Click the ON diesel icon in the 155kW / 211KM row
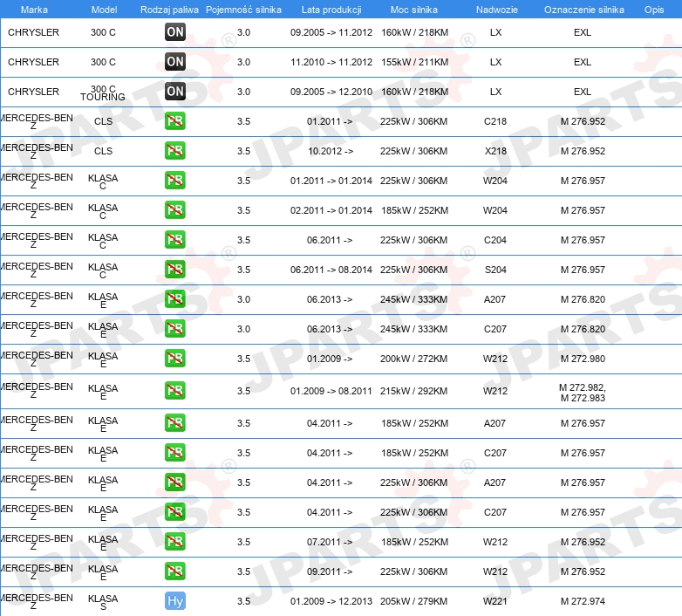The image size is (682, 616). 175,61
